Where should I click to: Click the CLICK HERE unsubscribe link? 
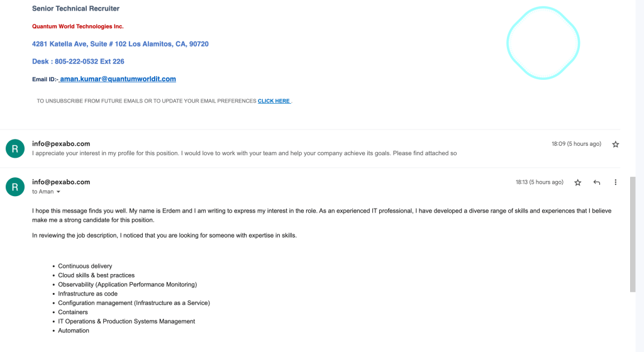pyautogui.click(x=274, y=101)
